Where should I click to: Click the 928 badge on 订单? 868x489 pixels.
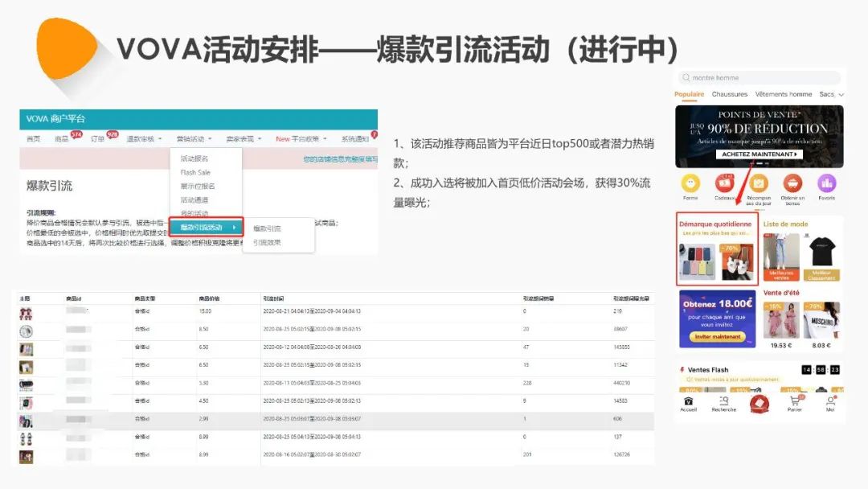[x=113, y=134]
